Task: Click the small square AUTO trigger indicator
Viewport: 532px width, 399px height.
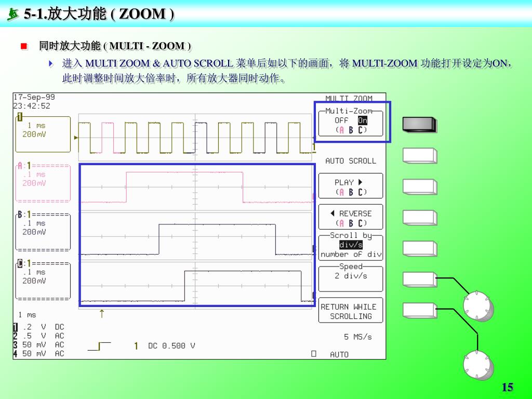Action: (313, 354)
